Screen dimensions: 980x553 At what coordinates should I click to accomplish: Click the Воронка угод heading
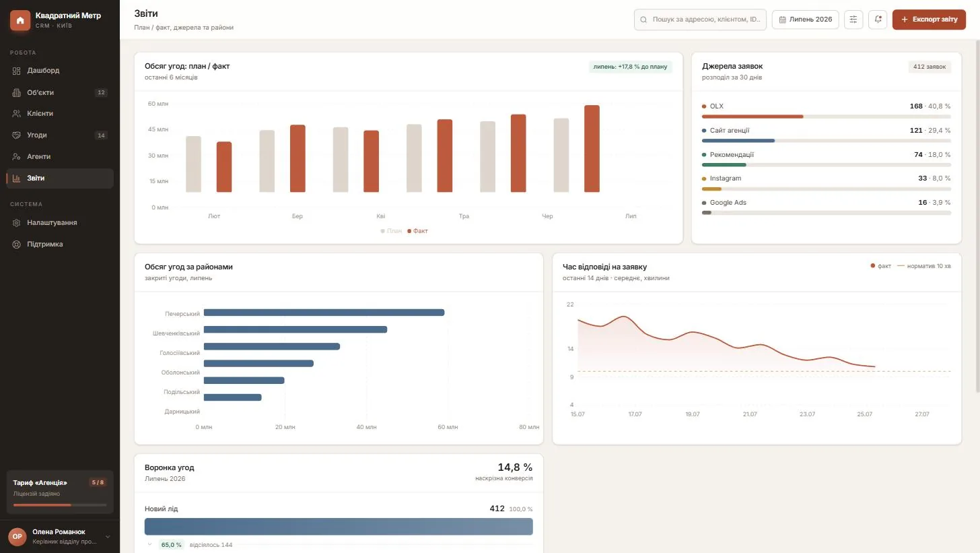(x=170, y=467)
